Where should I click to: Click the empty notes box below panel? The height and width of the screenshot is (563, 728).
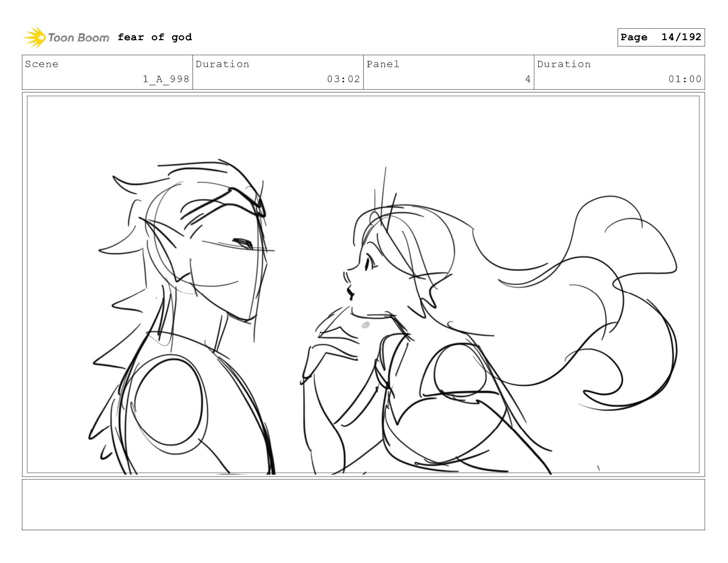point(363,505)
